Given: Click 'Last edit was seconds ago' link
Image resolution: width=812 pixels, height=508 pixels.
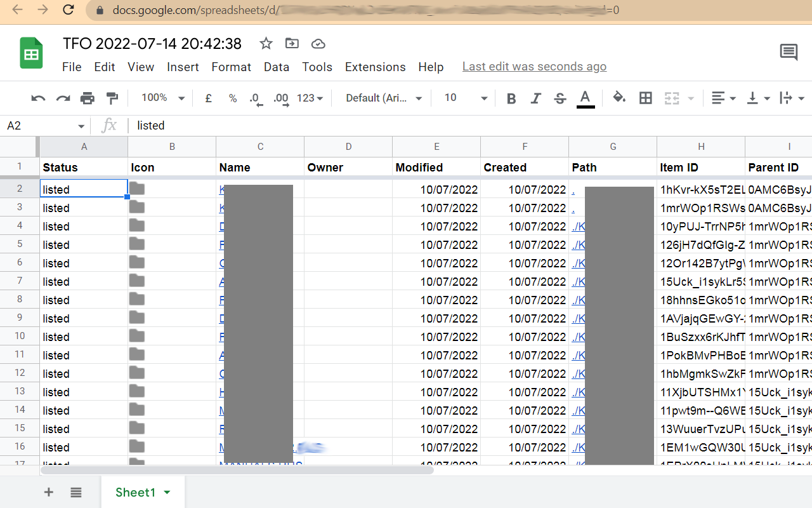Looking at the screenshot, I should pyautogui.click(x=534, y=67).
